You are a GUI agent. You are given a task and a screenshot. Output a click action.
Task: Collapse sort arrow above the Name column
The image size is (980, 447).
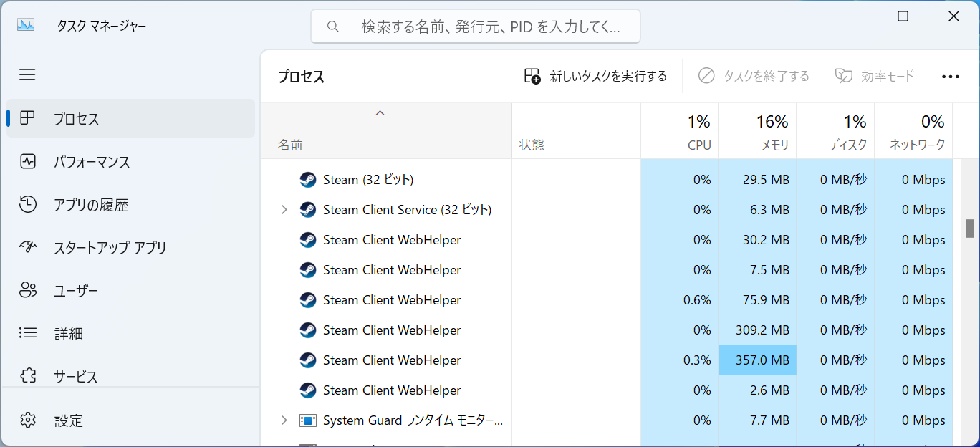coord(380,113)
